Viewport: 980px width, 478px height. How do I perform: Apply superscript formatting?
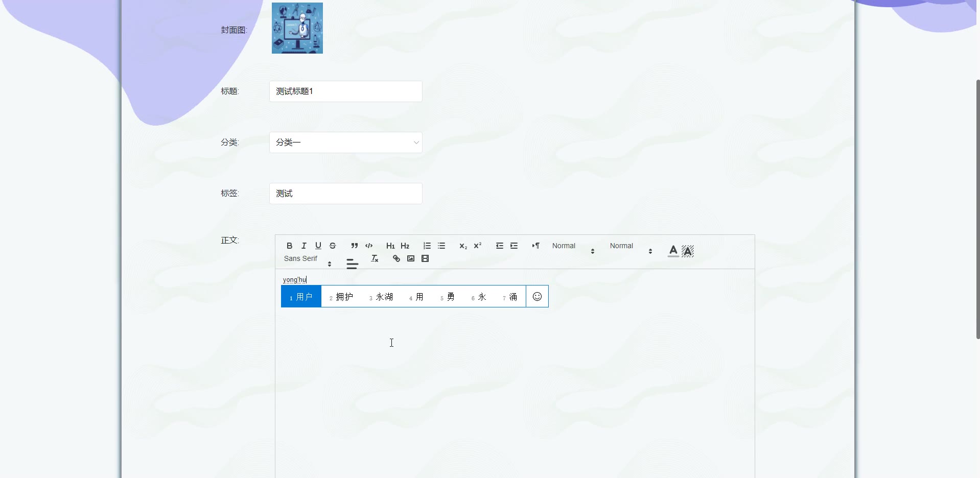point(477,246)
